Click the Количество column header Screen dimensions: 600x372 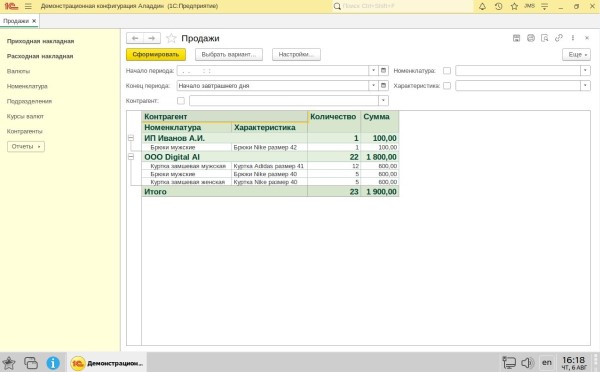pos(334,121)
